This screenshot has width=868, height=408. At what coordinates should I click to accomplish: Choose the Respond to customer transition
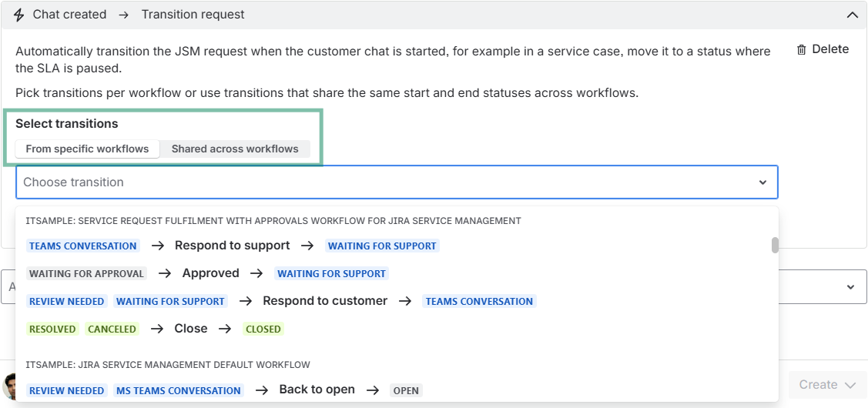[x=324, y=301]
